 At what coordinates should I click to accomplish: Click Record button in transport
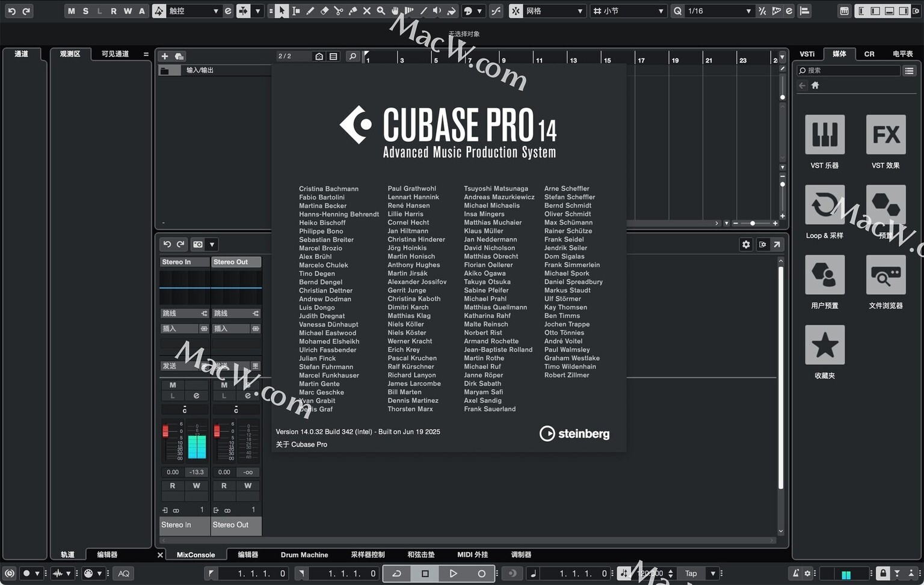481,574
